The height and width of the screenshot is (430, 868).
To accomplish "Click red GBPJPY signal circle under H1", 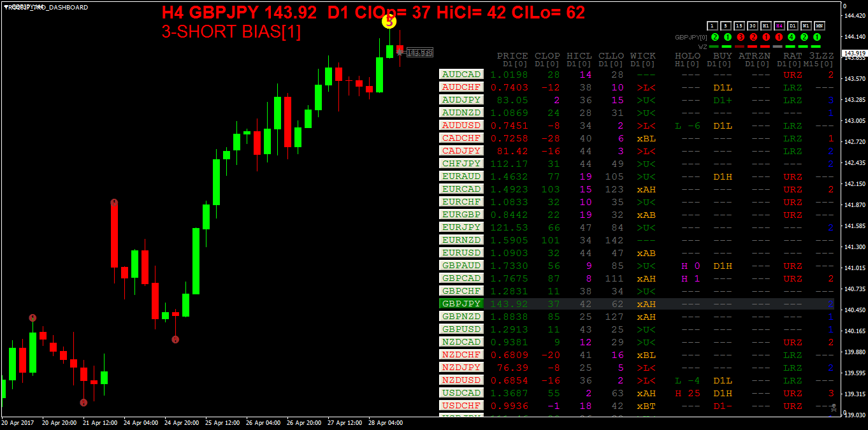I will 766,37.
